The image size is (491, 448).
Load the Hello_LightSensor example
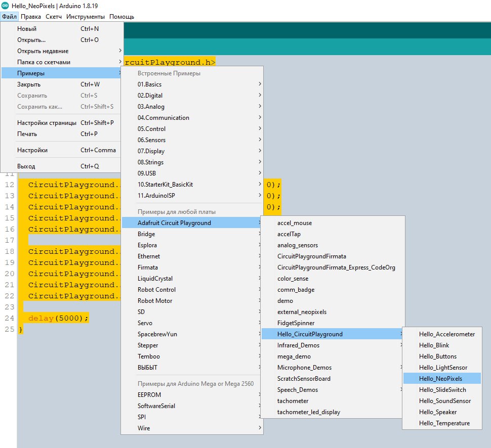click(x=442, y=367)
